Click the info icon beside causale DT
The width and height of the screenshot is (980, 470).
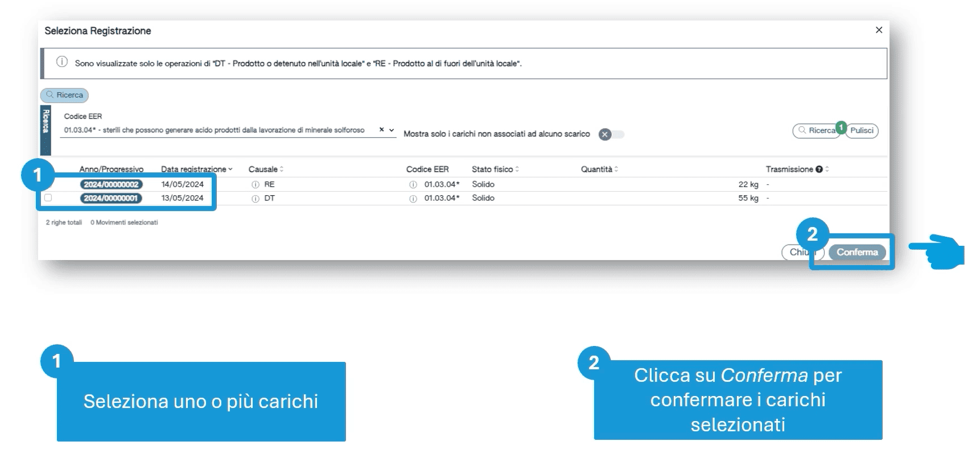tap(256, 199)
